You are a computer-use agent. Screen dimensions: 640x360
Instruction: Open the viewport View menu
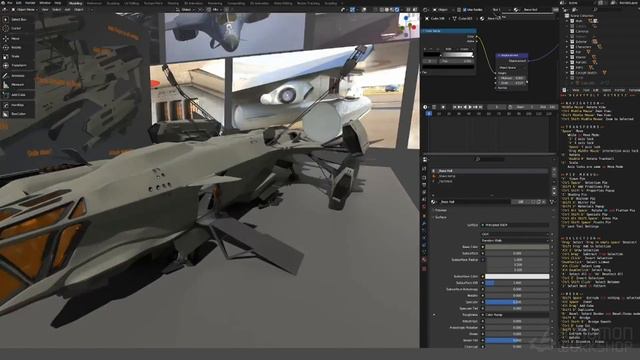[45, 9]
